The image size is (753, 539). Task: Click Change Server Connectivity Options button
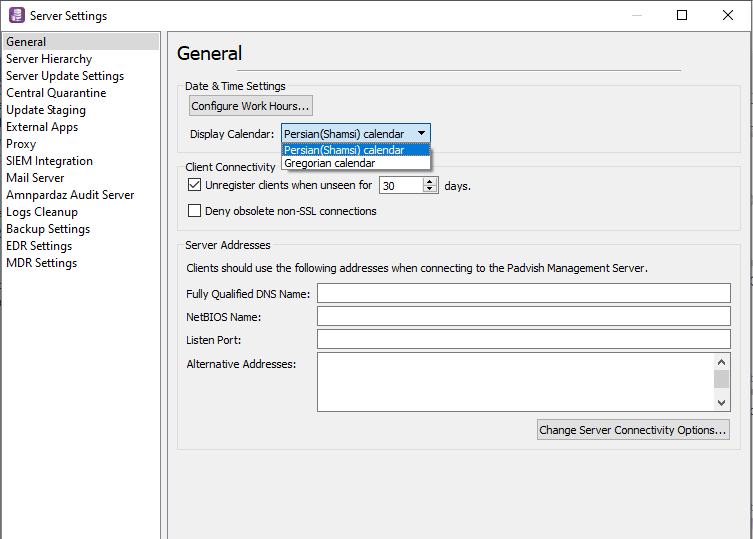(x=633, y=429)
